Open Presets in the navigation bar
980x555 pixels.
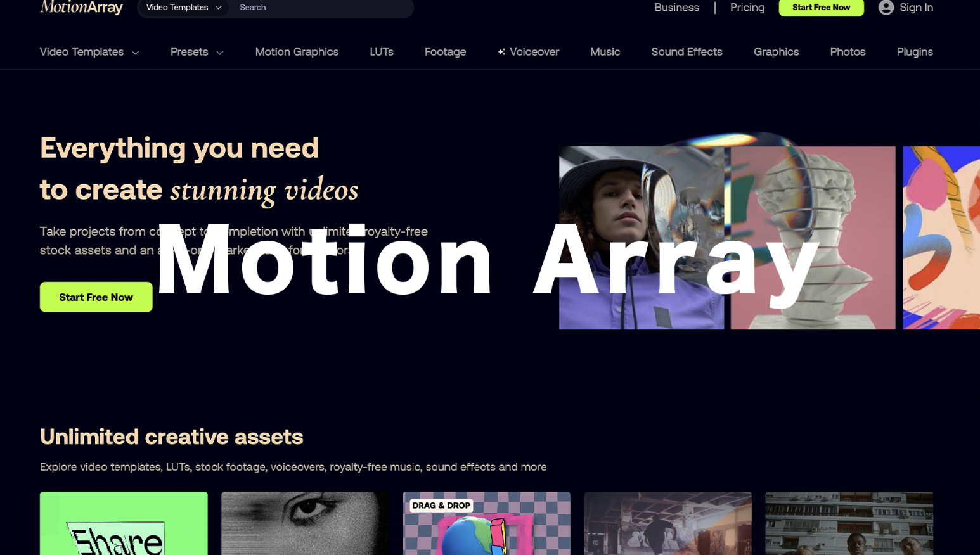(189, 52)
